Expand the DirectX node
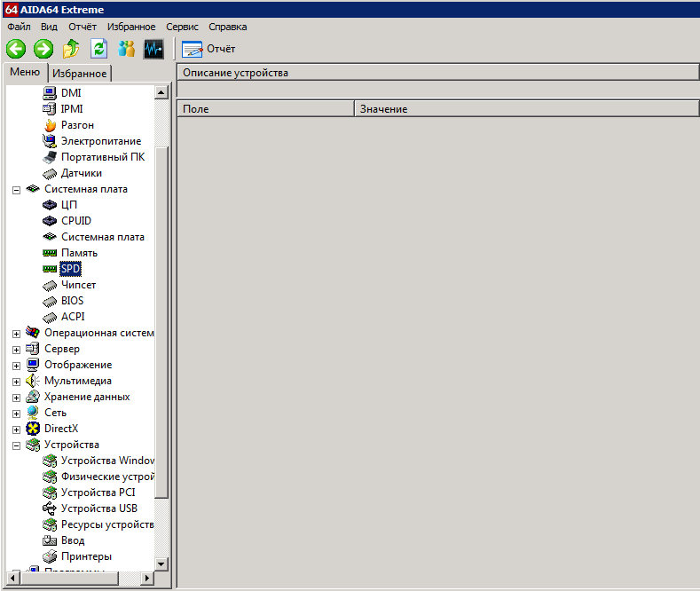The image size is (700, 591). 16,429
